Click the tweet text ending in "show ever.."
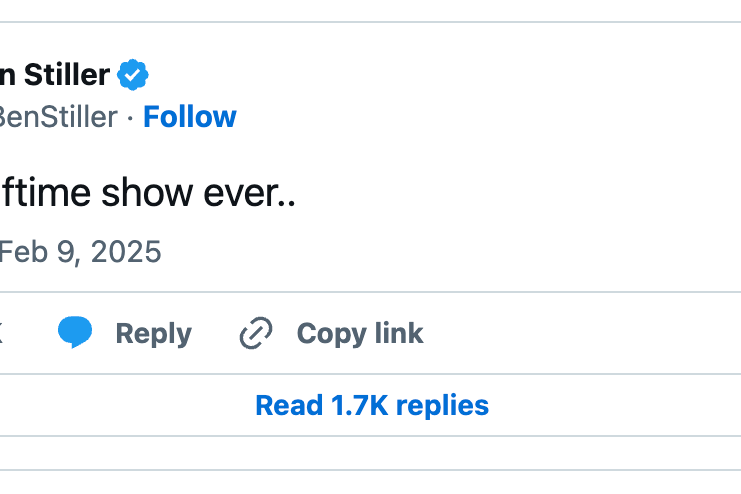The height and width of the screenshot is (494, 741). [x=147, y=193]
